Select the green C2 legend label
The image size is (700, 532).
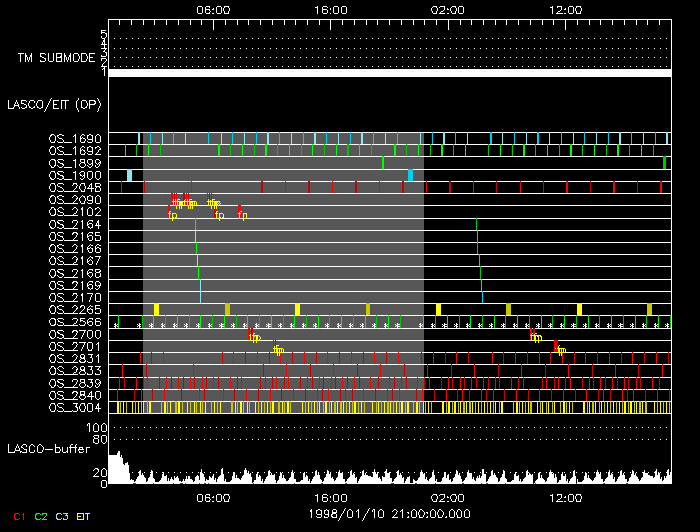pyautogui.click(x=39, y=516)
